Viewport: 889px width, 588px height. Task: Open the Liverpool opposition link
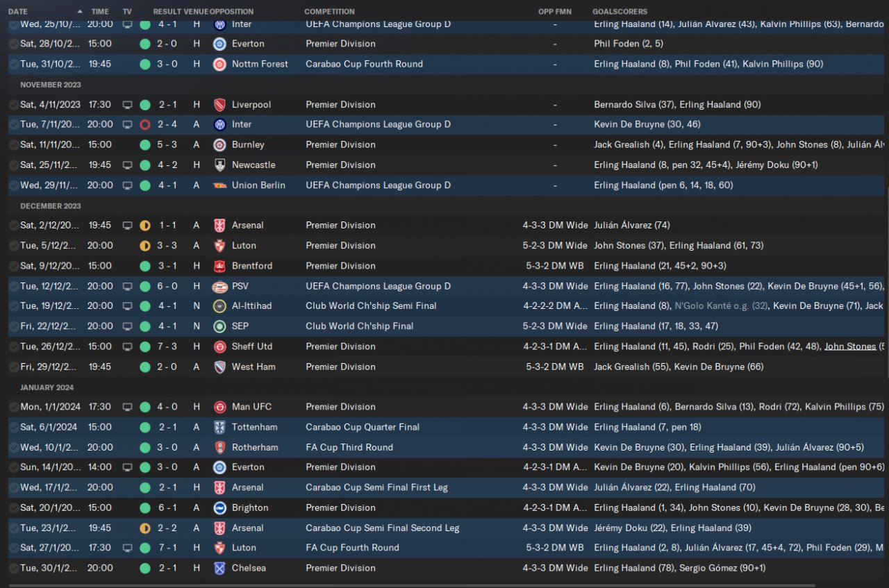point(251,105)
